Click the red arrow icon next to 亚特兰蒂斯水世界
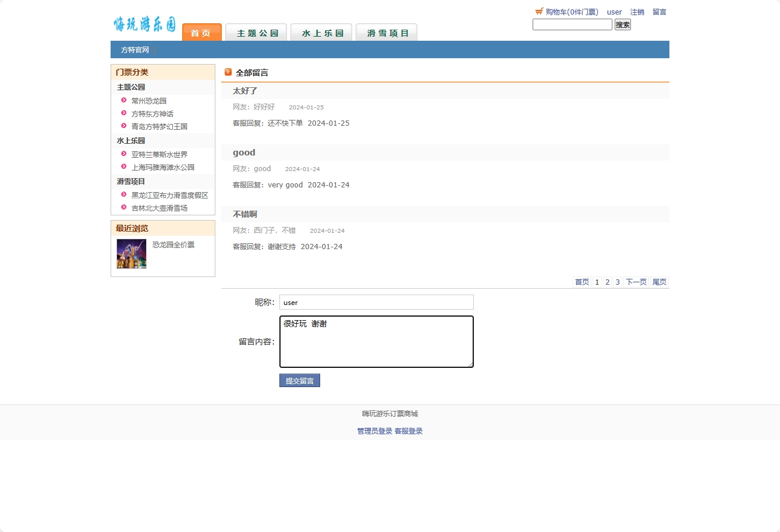The image size is (780, 532). 123,154
